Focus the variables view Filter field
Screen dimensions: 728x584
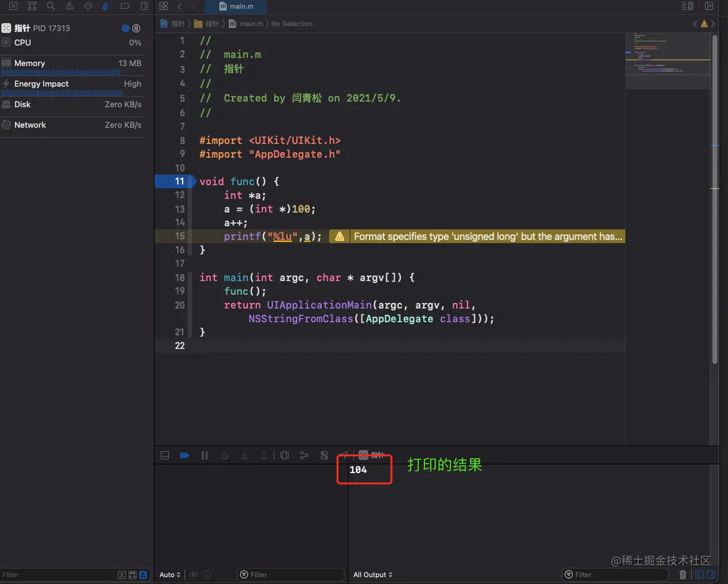291,575
